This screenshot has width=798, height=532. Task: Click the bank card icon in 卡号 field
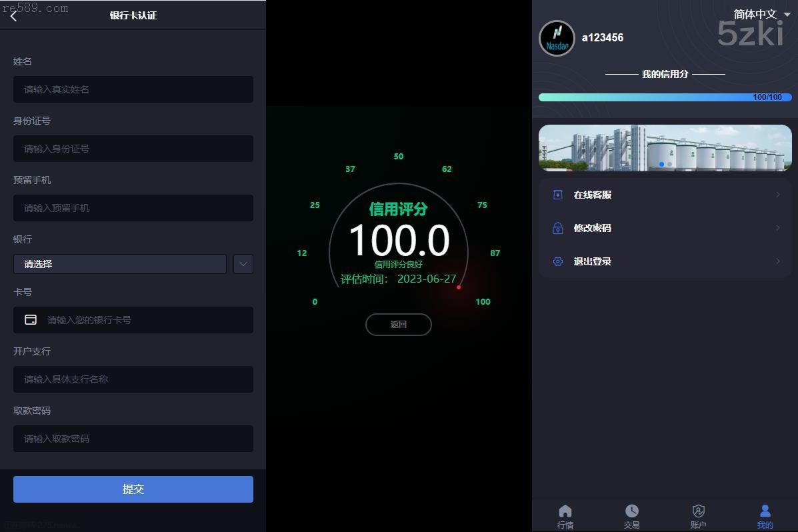[x=31, y=320]
